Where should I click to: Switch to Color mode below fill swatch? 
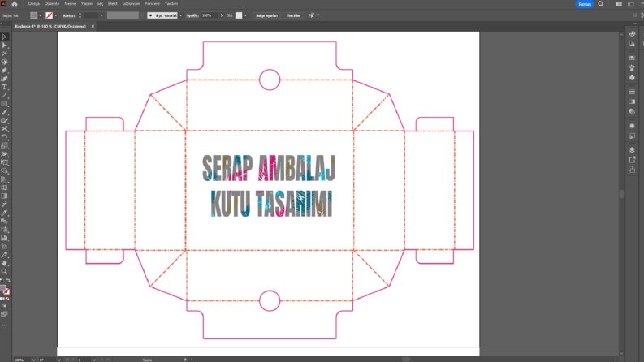click(x=2, y=299)
